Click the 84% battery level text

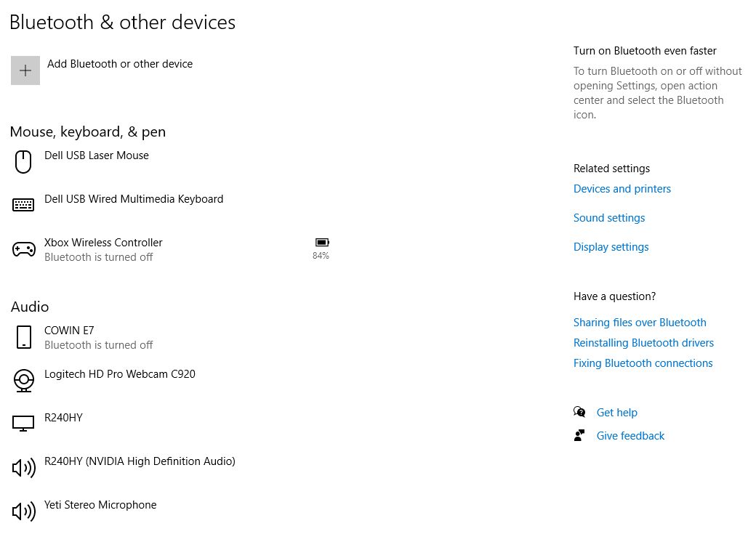click(321, 256)
